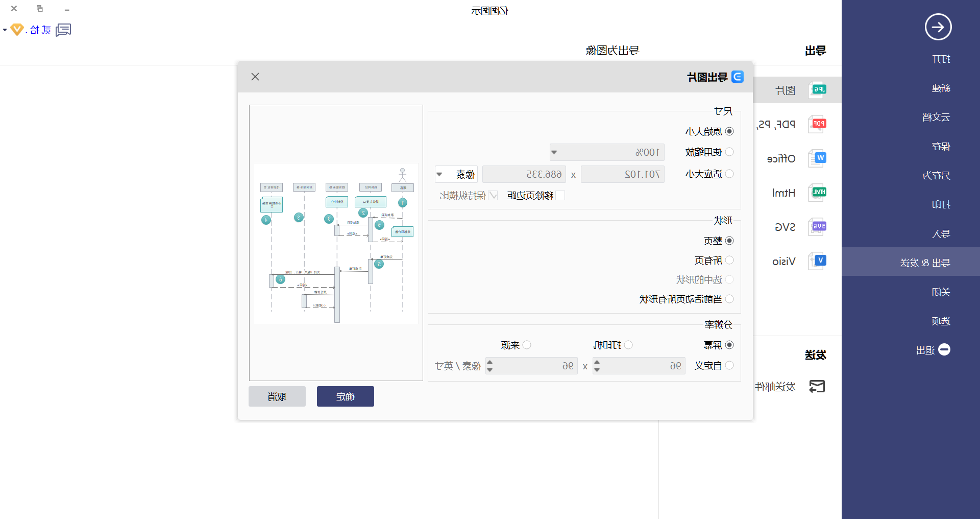Image resolution: width=980 pixels, height=519 pixels.
Task: Select the 适应大小 fit size radio
Action: 729,174
